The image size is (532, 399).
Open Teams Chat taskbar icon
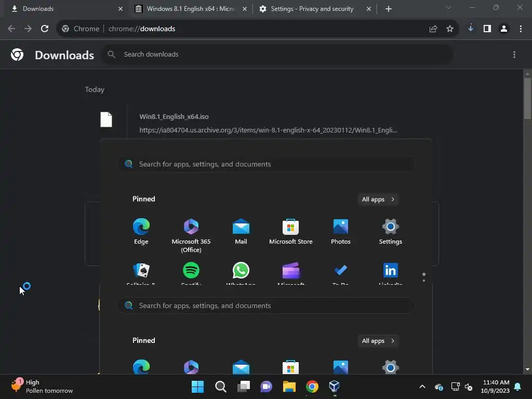[x=267, y=386]
